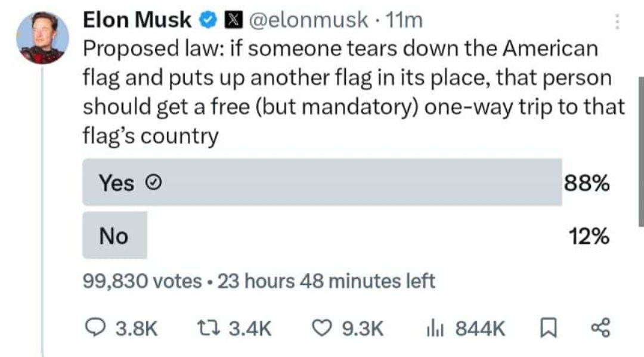The width and height of the screenshot is (644, 357).
Task: Select the No poll option
Action: tap(114, 236)
